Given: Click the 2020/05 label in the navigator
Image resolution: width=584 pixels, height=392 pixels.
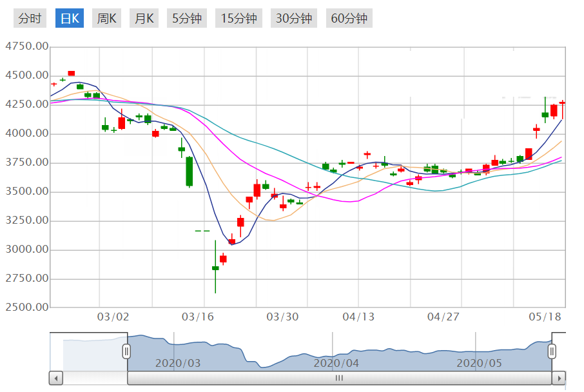Looking at the screenshot, I should tap(479, 363).
